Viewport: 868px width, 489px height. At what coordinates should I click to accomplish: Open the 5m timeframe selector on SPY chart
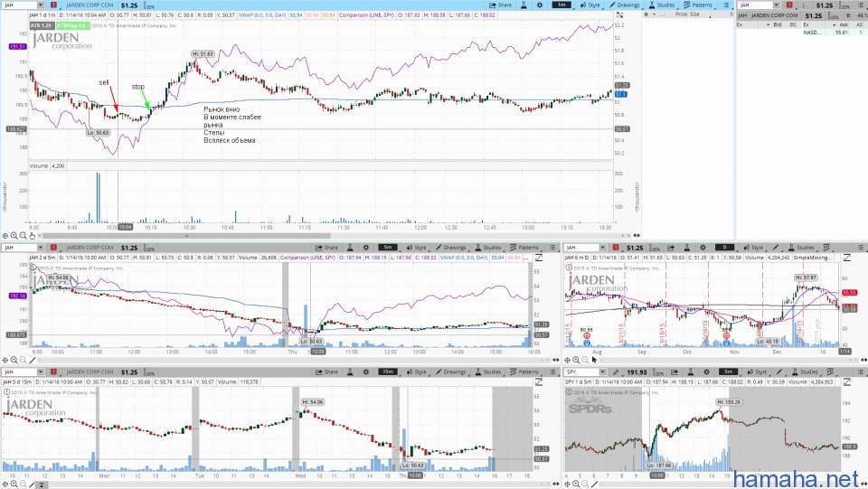pos(728,371)
